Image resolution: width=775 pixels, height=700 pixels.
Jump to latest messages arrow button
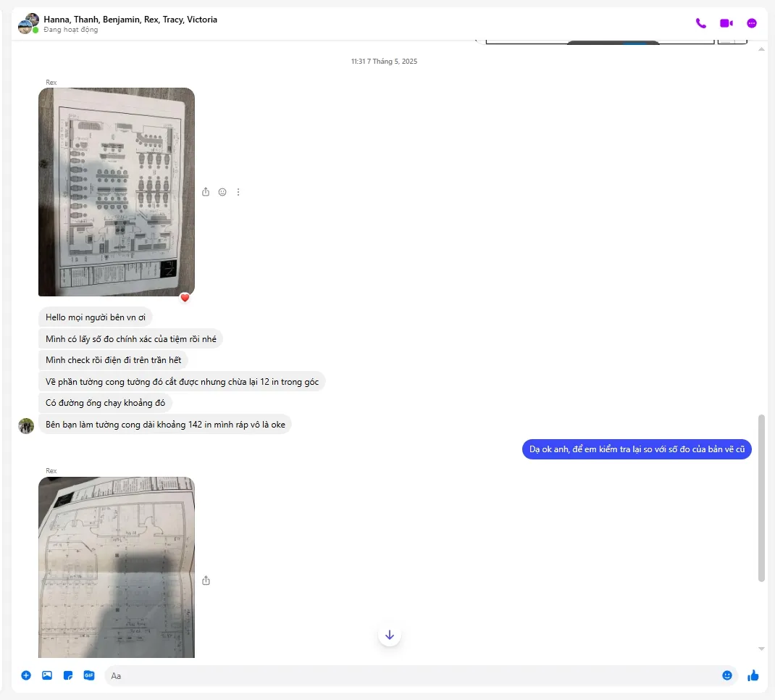tap(390, 635)
